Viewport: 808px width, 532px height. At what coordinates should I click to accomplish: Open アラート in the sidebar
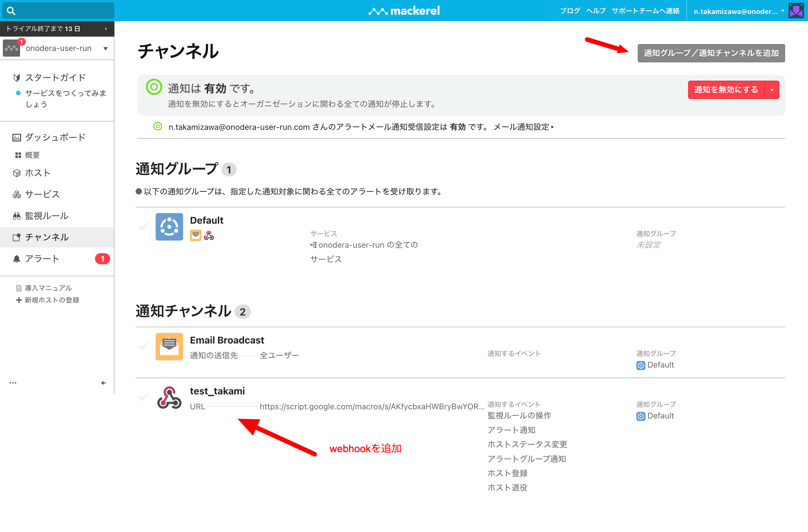pos(42,259)
